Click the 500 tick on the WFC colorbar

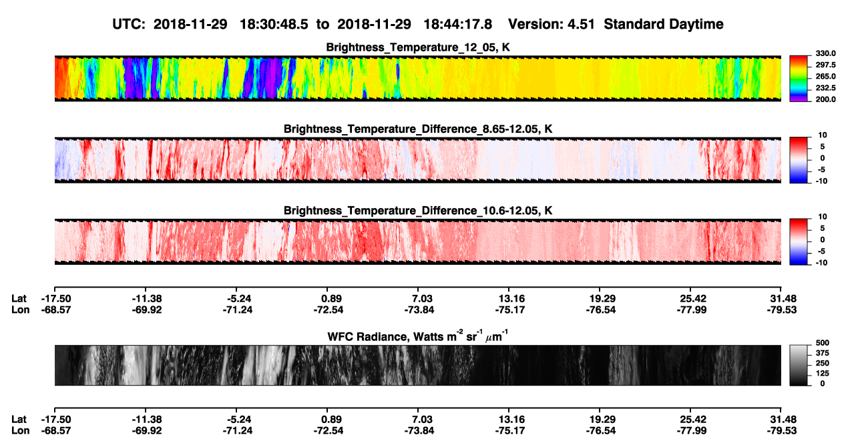tap(822, 343)
